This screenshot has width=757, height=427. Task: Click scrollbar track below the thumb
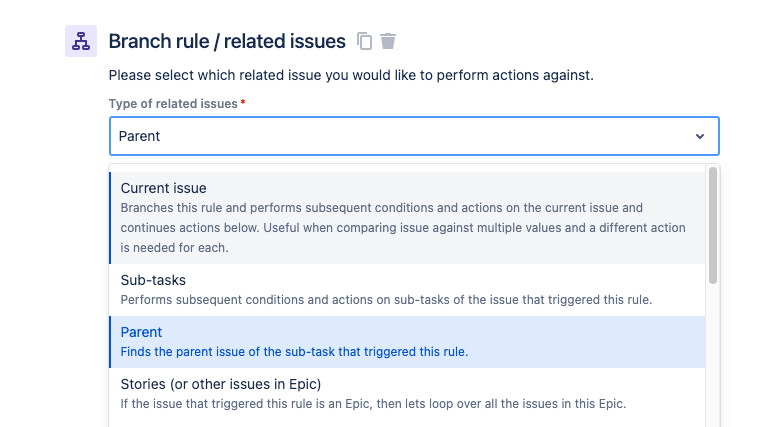[713, 355]
